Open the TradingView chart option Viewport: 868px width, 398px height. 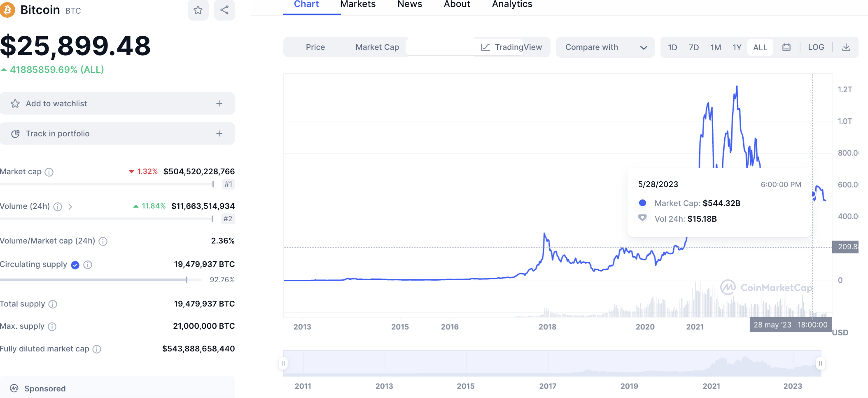click(511, 47)
